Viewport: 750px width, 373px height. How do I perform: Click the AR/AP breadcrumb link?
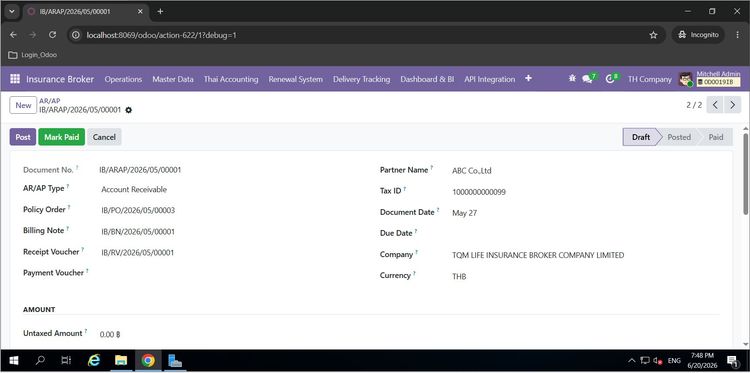coord(50,100)
